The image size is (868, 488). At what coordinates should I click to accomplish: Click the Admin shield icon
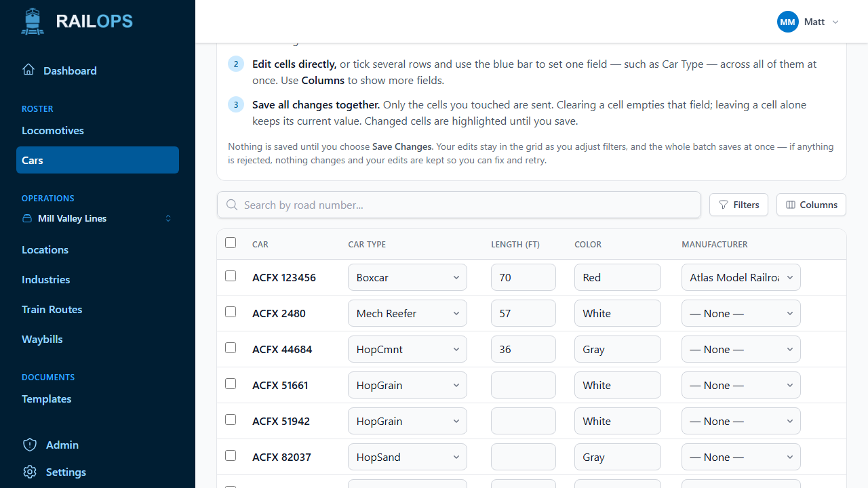(30, 445)
